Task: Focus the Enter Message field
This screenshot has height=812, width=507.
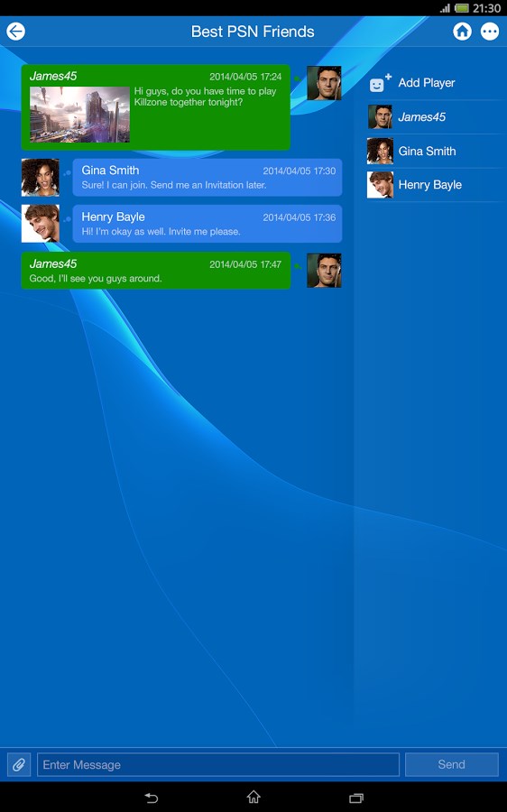Action: pos(218,764)
